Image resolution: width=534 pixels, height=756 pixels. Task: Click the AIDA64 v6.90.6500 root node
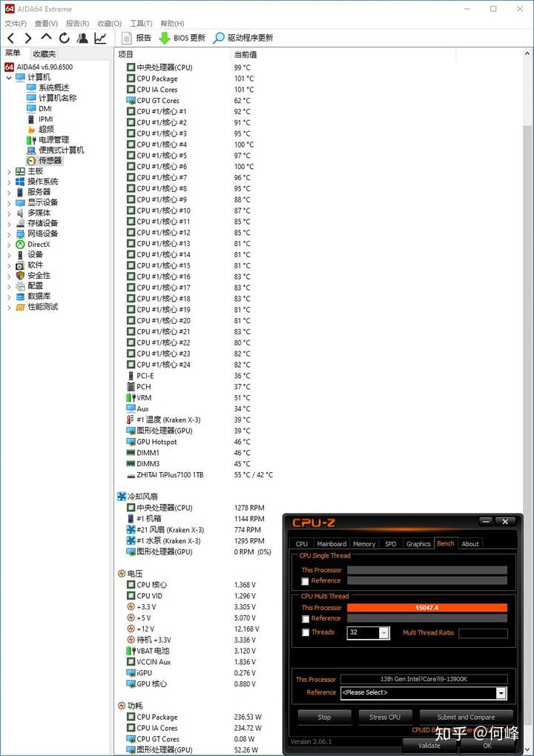(39, 67)
